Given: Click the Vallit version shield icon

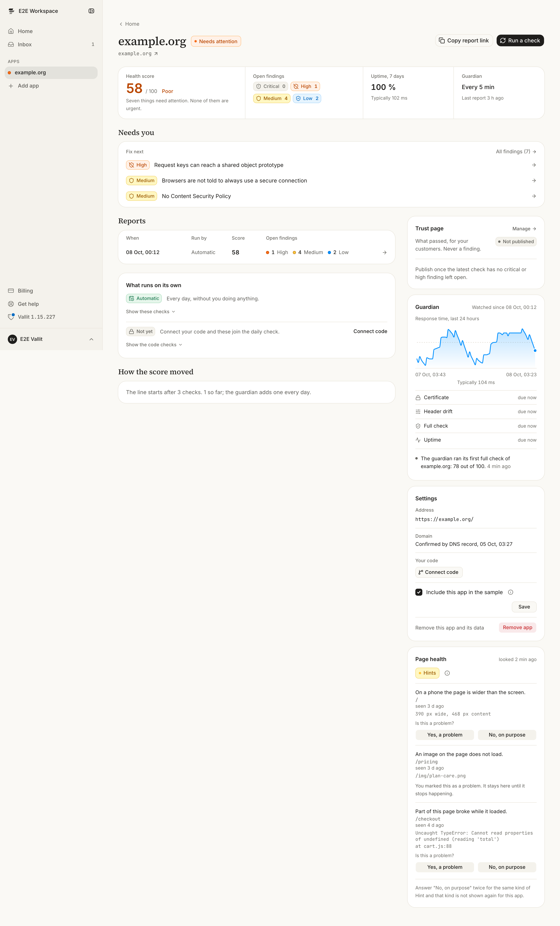Looking at the screenshot, I should [11, 317].
